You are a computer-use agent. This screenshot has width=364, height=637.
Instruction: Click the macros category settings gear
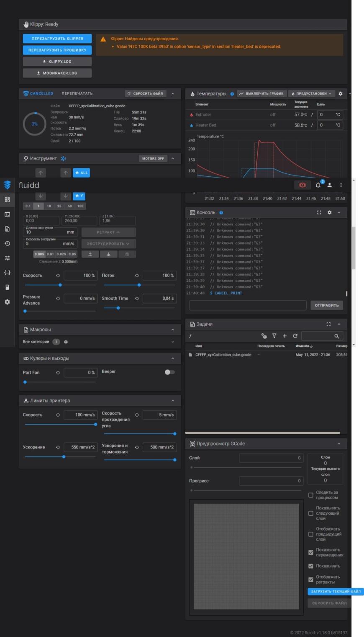pyautogui.click(x=66, y=342)
